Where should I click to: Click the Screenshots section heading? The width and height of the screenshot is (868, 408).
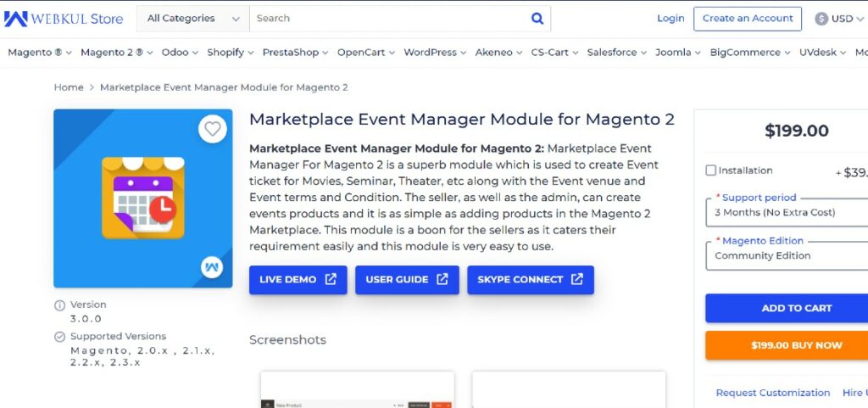[288, 340]
